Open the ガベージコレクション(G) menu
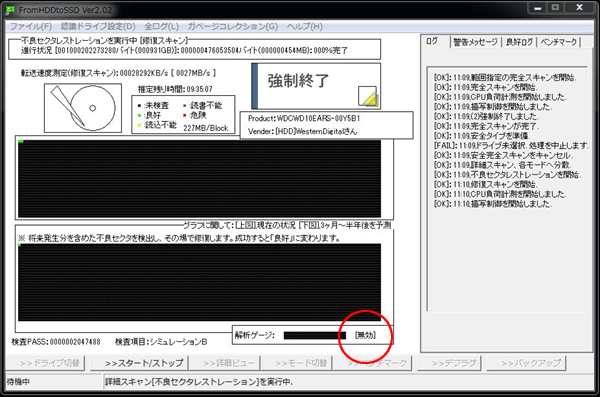 pyautogui.click(x=233, y=26)
